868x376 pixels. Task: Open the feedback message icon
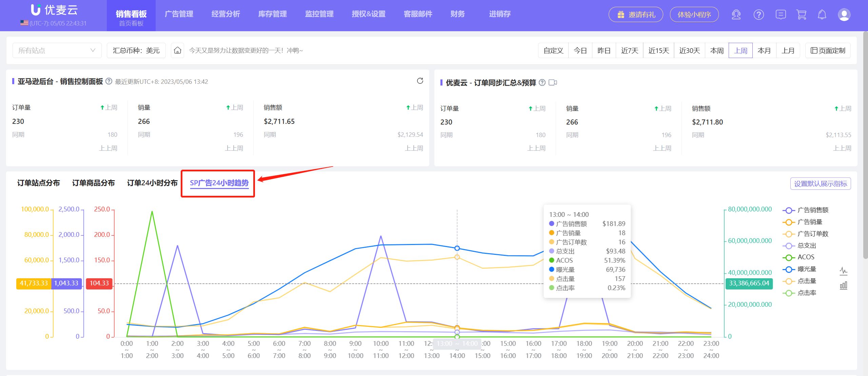click(781, 15)
